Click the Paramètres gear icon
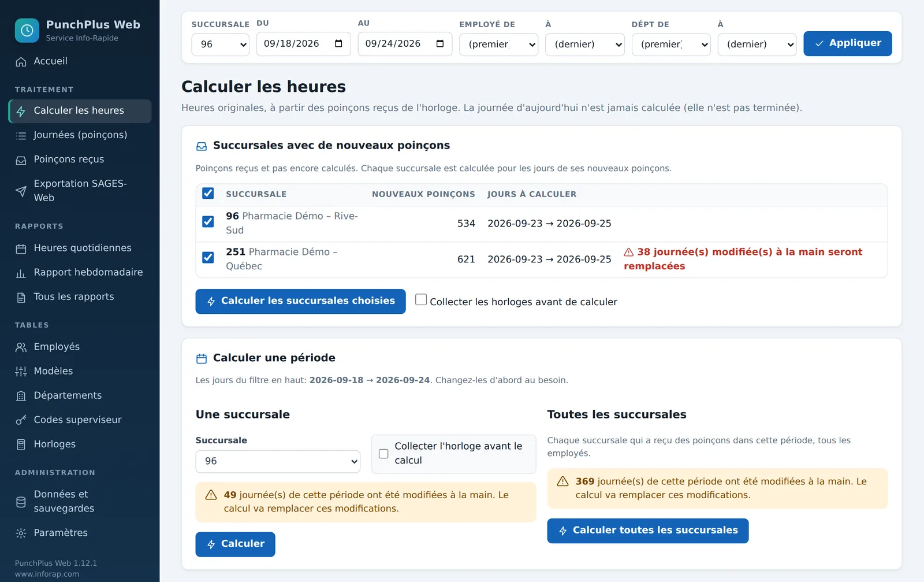This screenshot has height=582, width=924. click(21, 533)
